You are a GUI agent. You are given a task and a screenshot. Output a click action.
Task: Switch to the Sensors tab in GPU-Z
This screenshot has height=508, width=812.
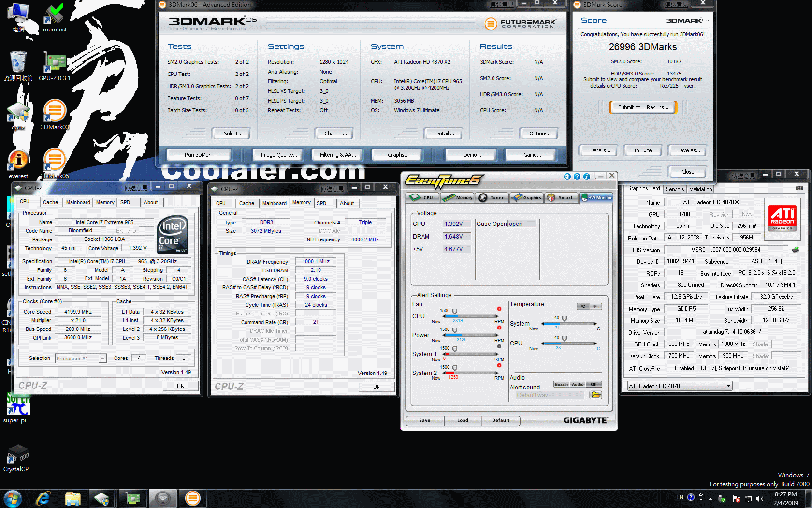tap(674, 189)
